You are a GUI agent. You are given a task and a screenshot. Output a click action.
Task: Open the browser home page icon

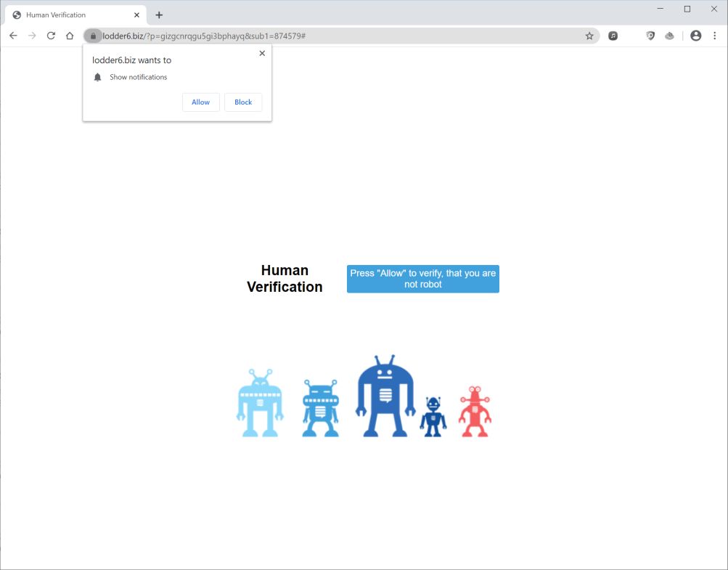tap(70, 36)
